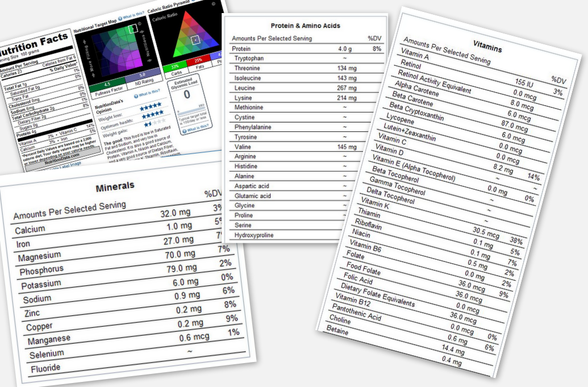Click the Minerals panel heading
The image size is (588, 387).
point(115,187)
